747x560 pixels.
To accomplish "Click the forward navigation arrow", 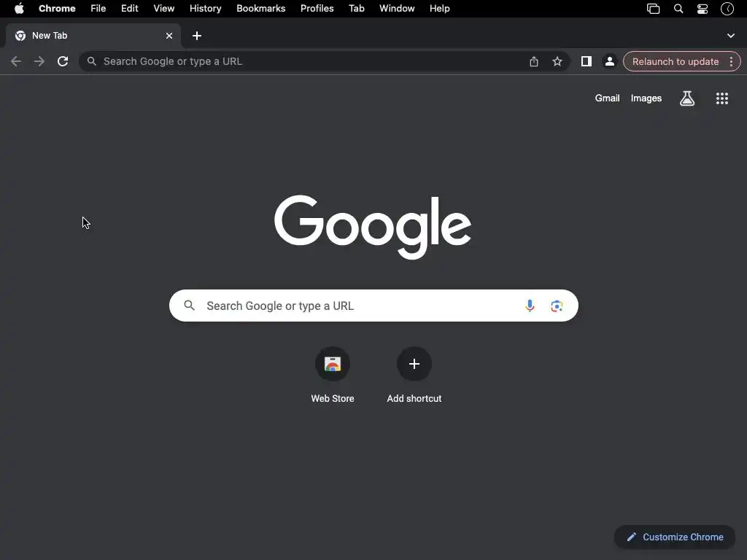I will pyautogui.click(x=39, y=61).
